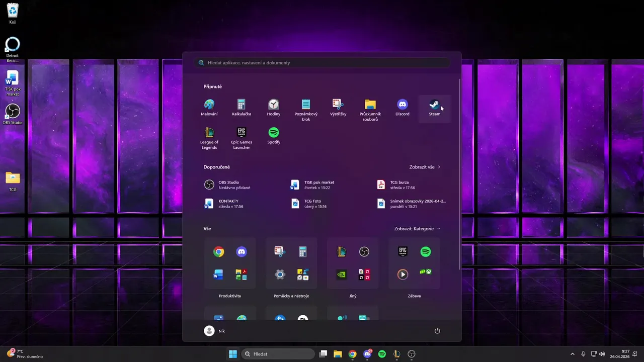Viewport: 644px width, 362px height.
Task: Open Discord in Produktivita folder
Action: [x=242, y=252]
